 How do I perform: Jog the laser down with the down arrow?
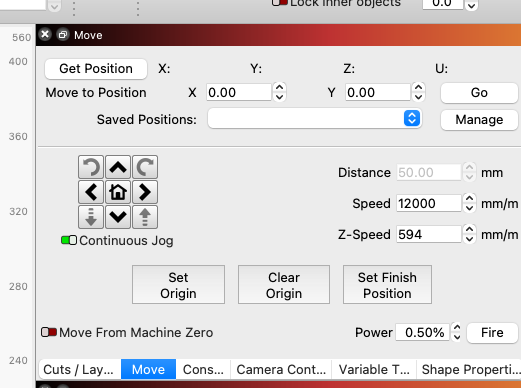tap(118, 217)
